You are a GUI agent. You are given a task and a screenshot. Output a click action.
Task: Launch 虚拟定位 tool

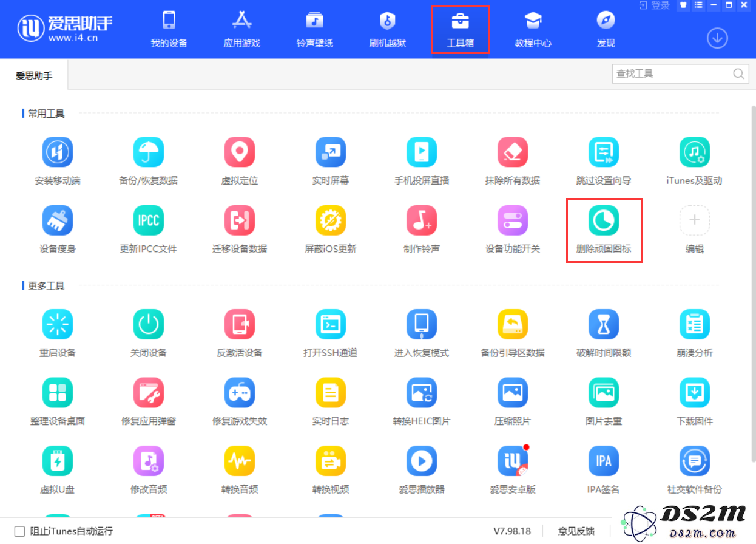pyautogui.click(x=240, y=160)
